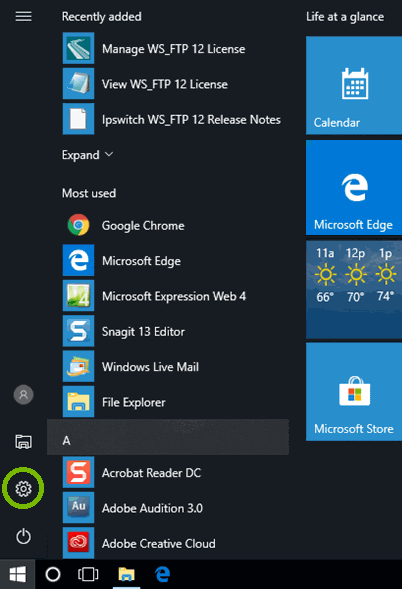Open the Calendar tile
The height and width of the screenshot is (589, 402).
(354, 85)
